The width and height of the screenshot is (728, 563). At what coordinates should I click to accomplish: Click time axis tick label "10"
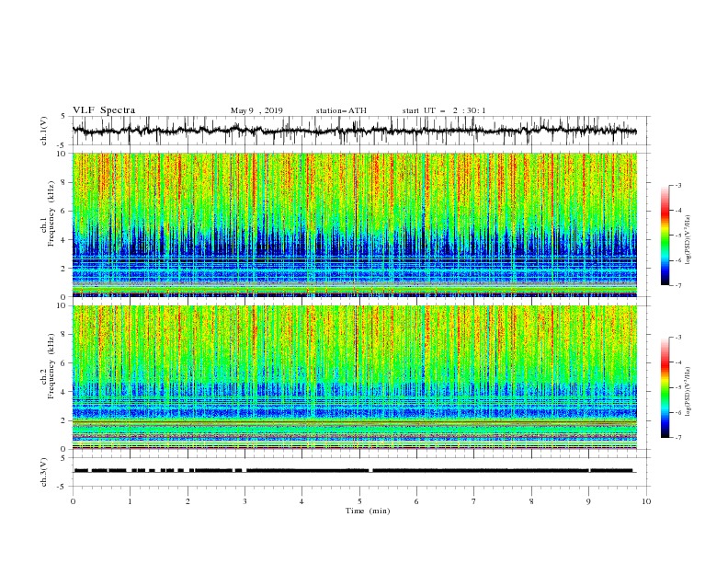tap(646, 501)
